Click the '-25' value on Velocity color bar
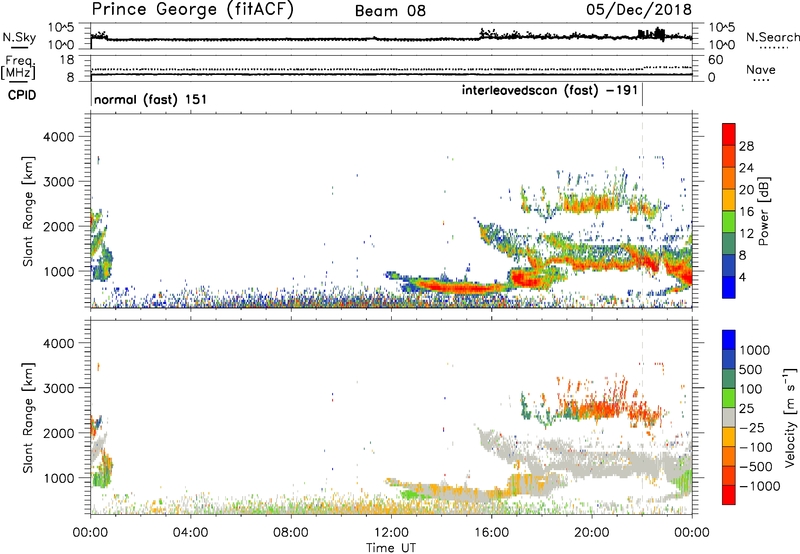Viewport: 800px width, 554px height. [x=753, y=427]
